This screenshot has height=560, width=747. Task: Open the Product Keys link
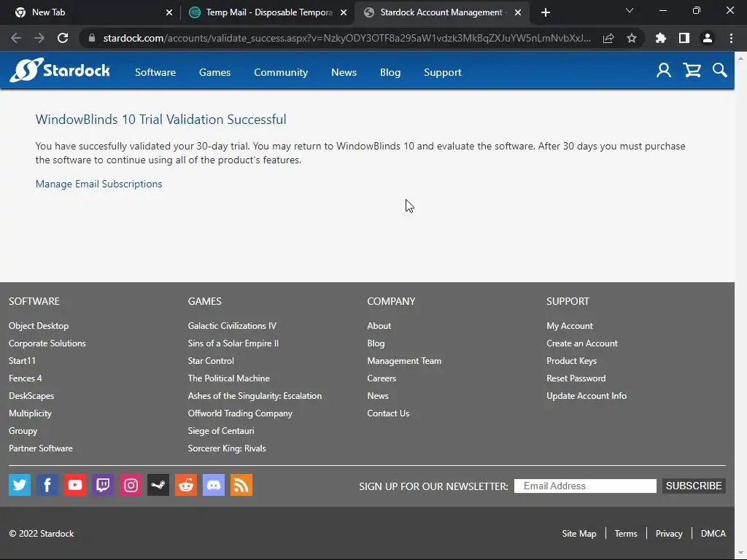click(572, 361)
